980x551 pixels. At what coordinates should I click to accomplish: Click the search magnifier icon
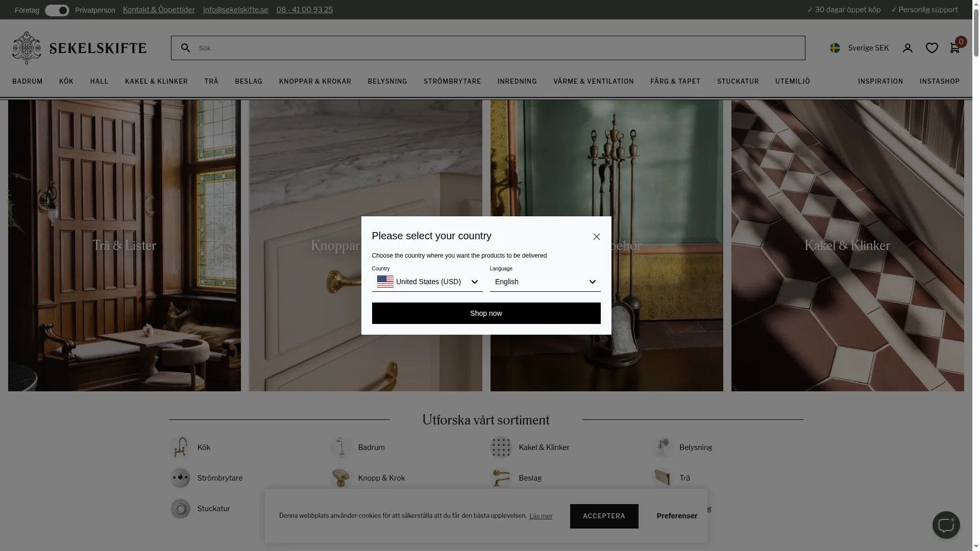click(x=186, y=47)
